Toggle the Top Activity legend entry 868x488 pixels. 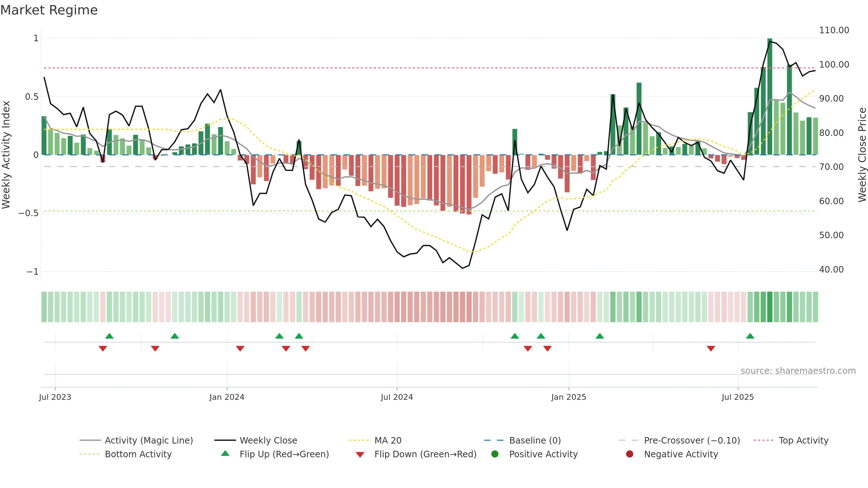tap(791, 440)
